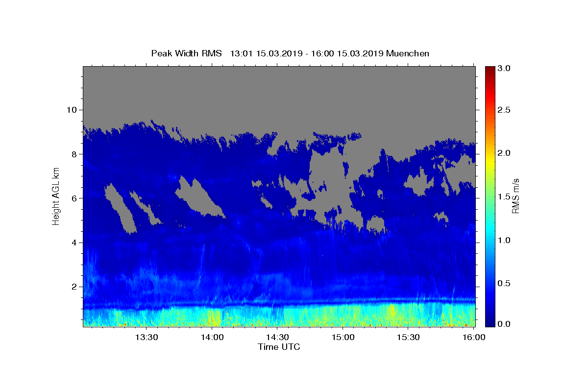Click the 16:00 time tick label
Image resolution: width=588 pixels, height=392 pixels.
(474, 338)
